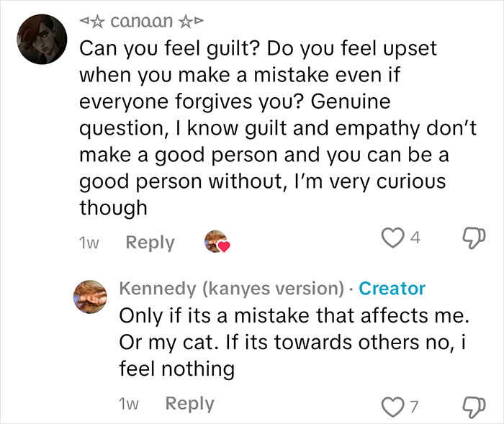Dislike Kennedy's reply with thumbs-down icon
Viewport: 504px width, 424px height.
[474, 407]
